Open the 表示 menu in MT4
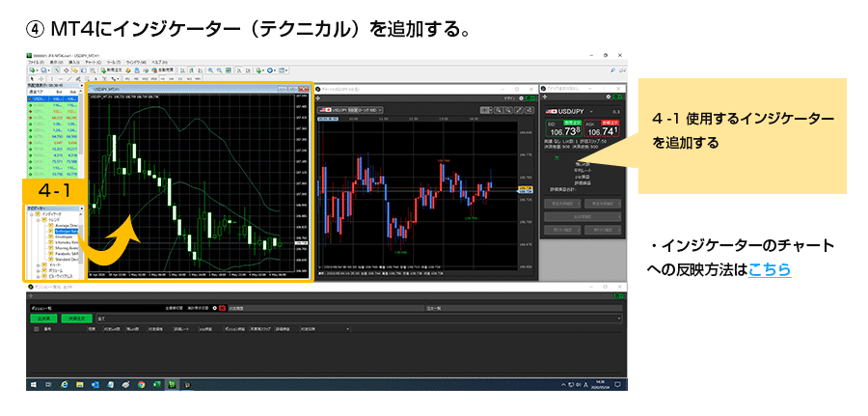This screenshot has width=868, height=416. [x=57, y=62]
